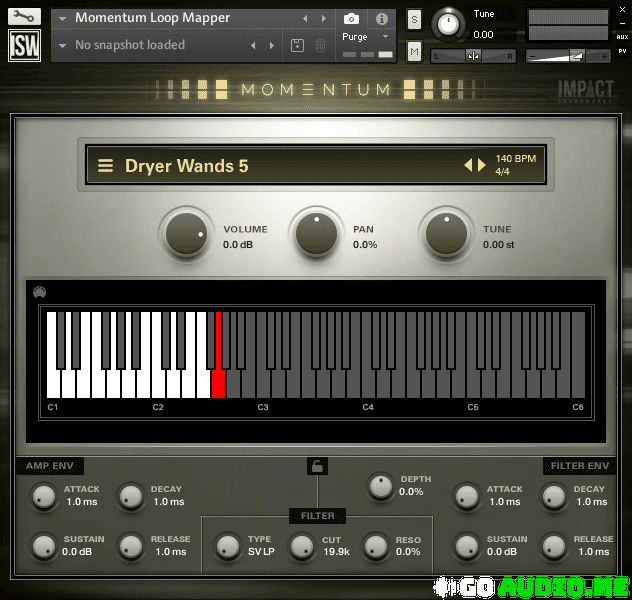
Task: Click the save snapshot disk icon
Action: (x=297, y=45)
